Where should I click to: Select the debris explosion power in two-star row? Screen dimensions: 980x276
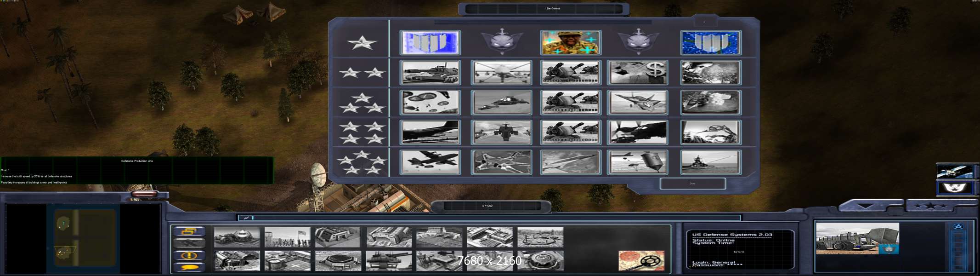point(710,73)
